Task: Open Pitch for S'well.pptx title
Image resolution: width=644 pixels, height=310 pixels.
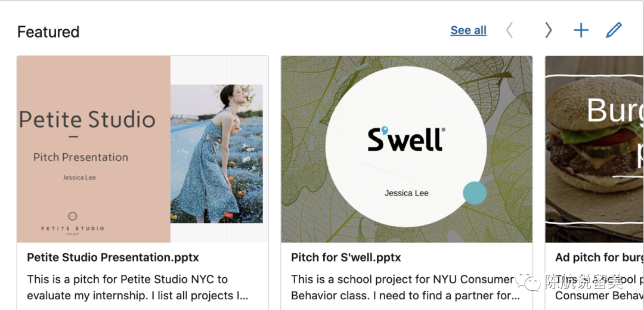Action: 346,258
